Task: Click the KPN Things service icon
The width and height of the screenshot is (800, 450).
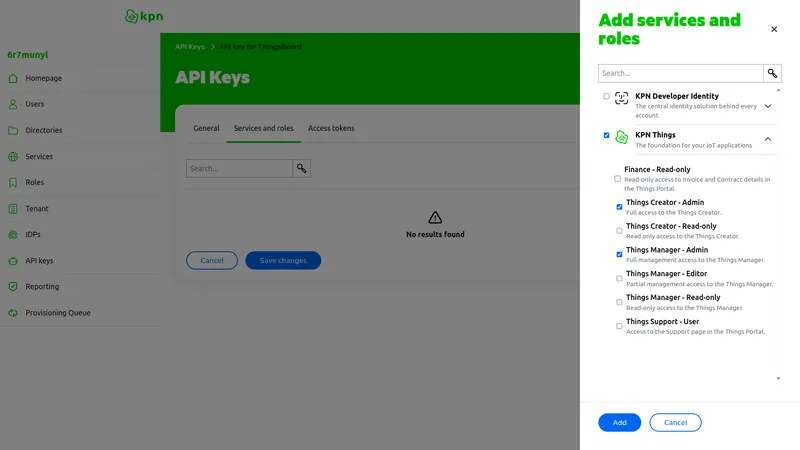Action: point(621,137)
